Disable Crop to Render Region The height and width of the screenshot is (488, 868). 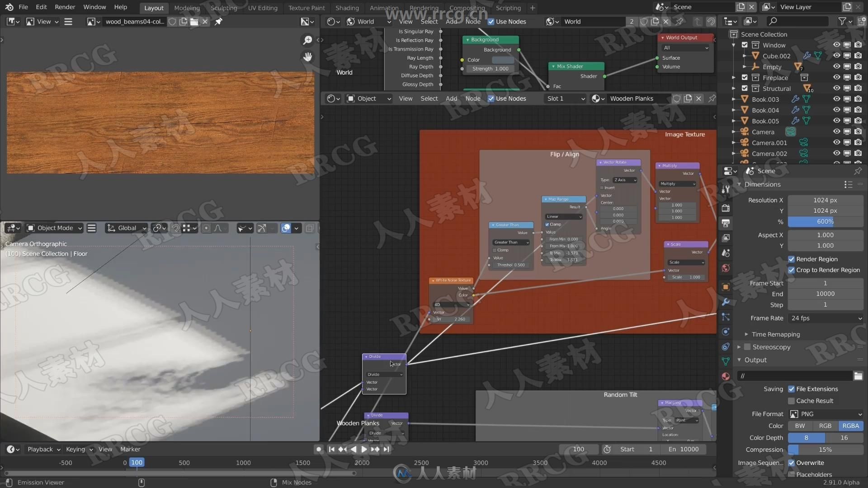coord(791,270)
